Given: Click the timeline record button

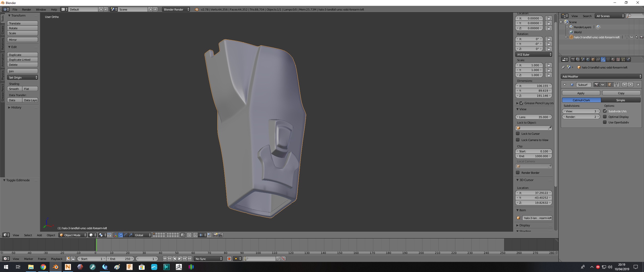Looking at the screenshot, I should (x=229, y=259).
